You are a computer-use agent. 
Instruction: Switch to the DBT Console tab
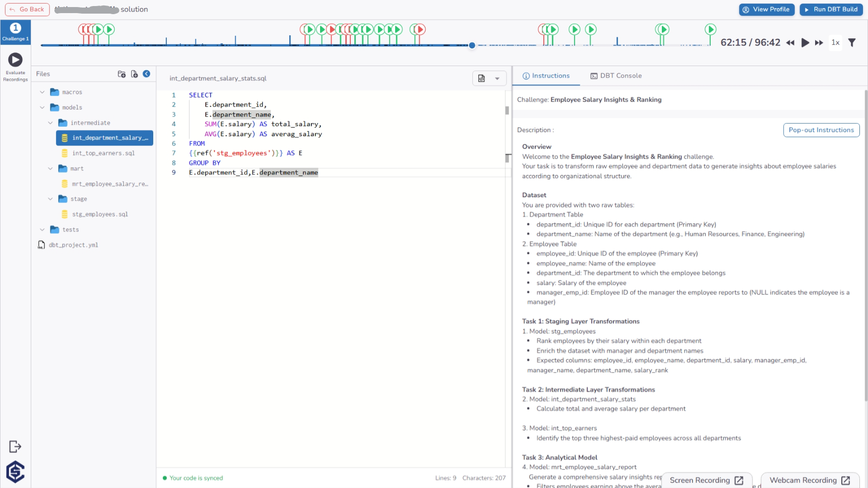tap(616, 76)
